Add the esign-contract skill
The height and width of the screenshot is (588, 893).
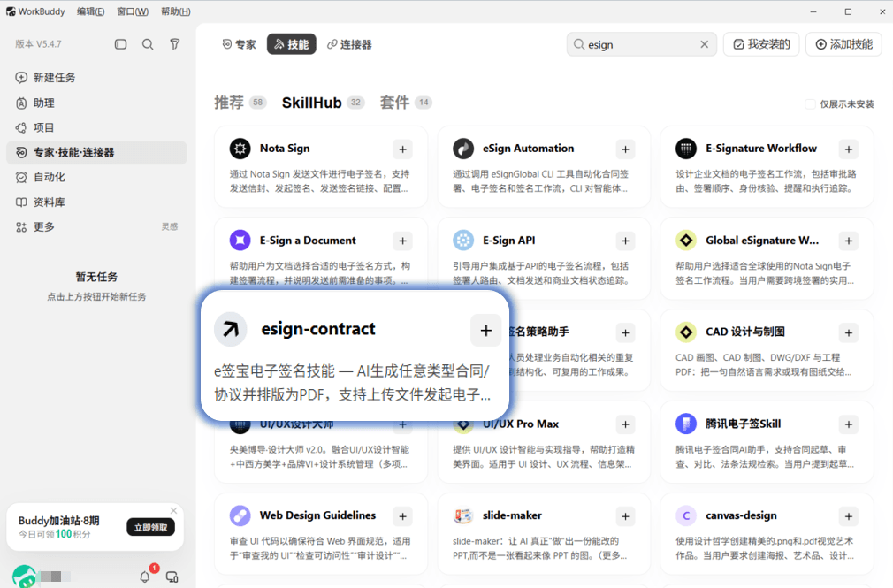485,330
